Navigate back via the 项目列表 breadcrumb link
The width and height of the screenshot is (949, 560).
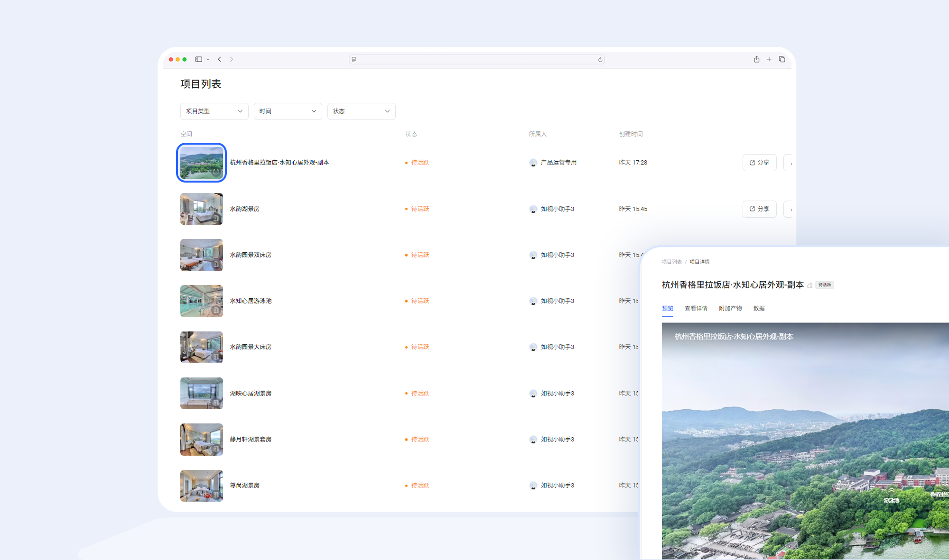(x=671, y=261)
